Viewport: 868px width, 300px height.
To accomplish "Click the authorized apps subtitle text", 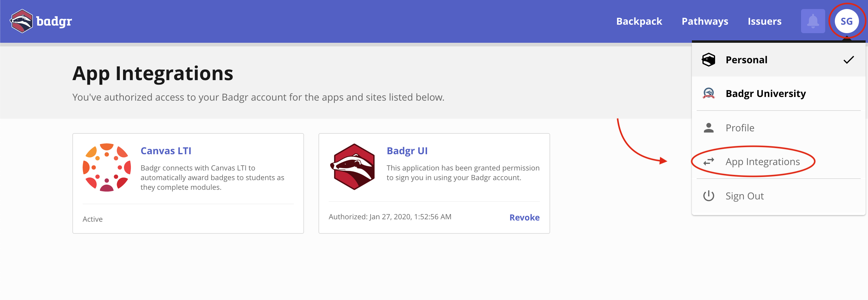I will [x=258, y=97].
